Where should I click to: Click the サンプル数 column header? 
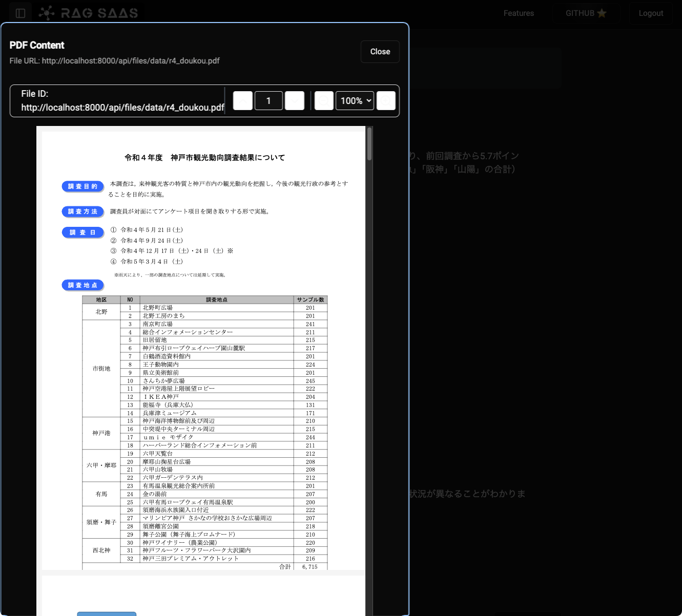[311, 300]
